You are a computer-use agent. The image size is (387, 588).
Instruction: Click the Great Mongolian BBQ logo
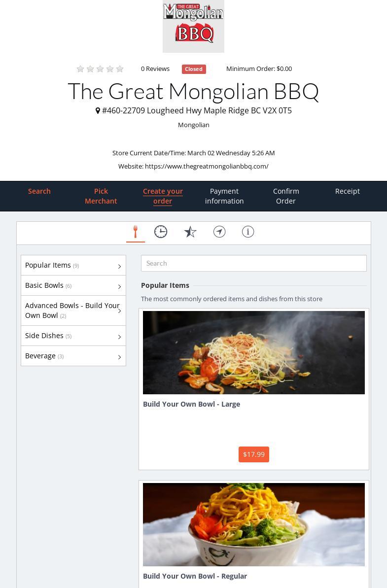(193, 26)
